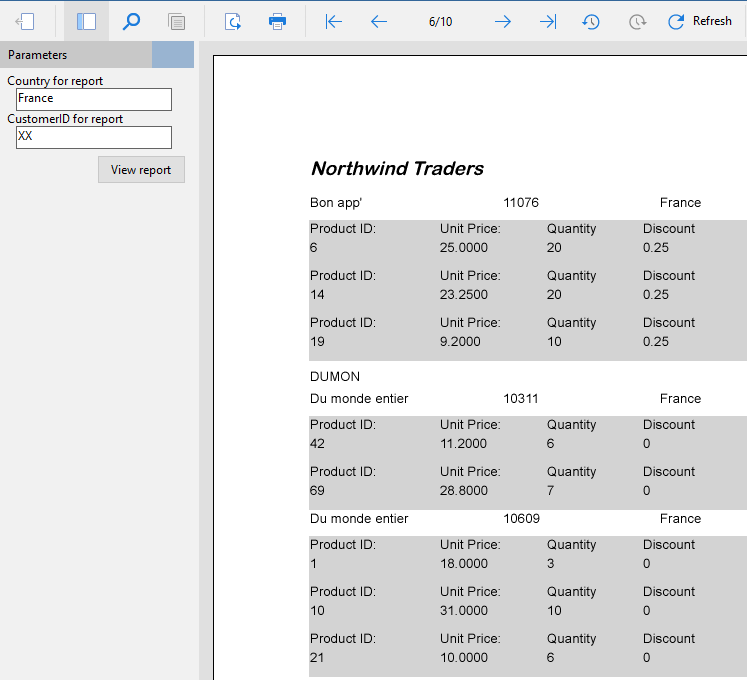Viewport: 747px width, 680px height.
Task: Click France in order 11076 row
Action: point(680,203)
